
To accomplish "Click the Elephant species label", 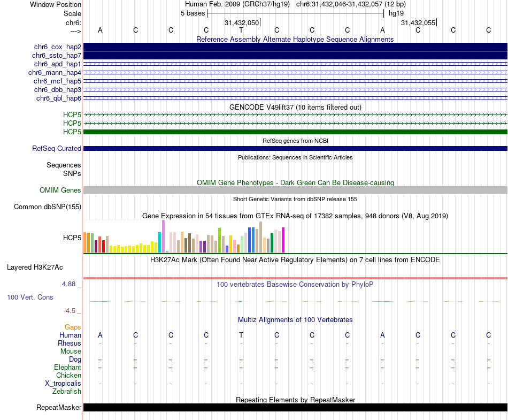I will pyautogui.click(x=67, y=367).
